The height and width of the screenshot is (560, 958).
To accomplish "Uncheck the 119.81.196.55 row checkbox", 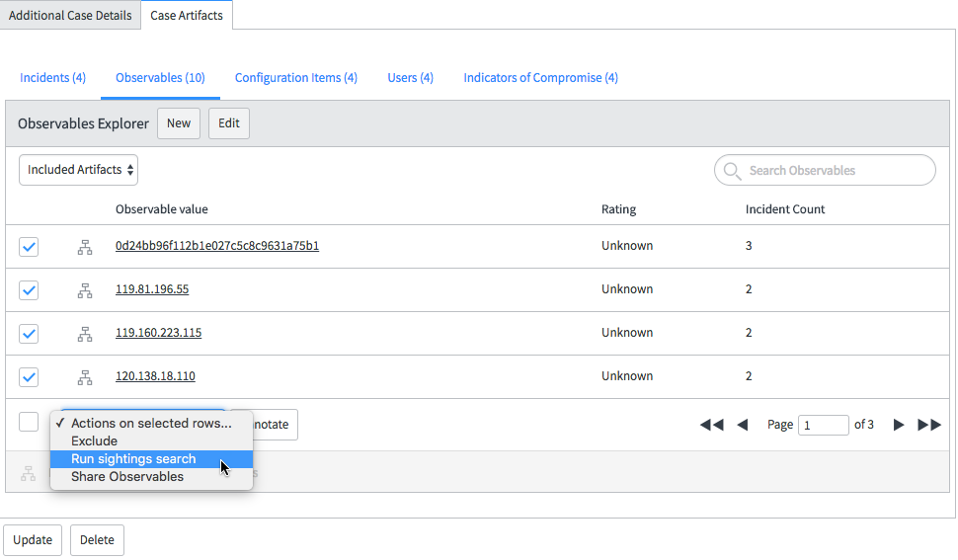I will pos(29,290).
